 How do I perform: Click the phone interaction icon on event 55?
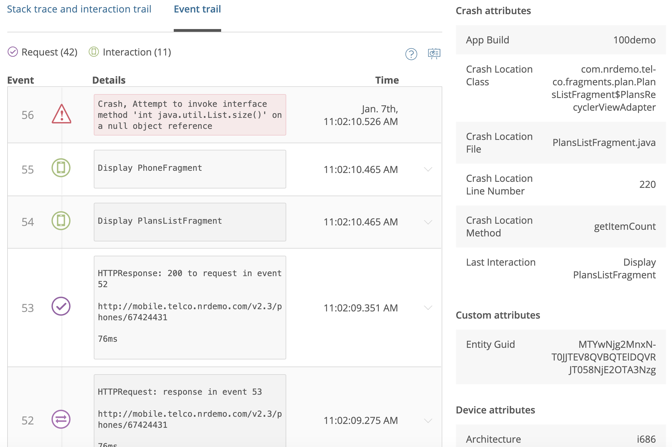61,168
